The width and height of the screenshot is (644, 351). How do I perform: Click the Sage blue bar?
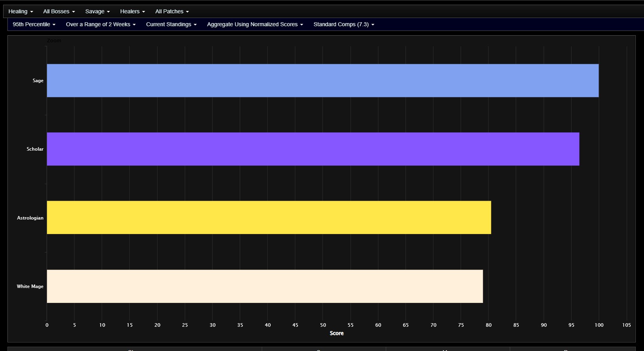tap(323, 81)
